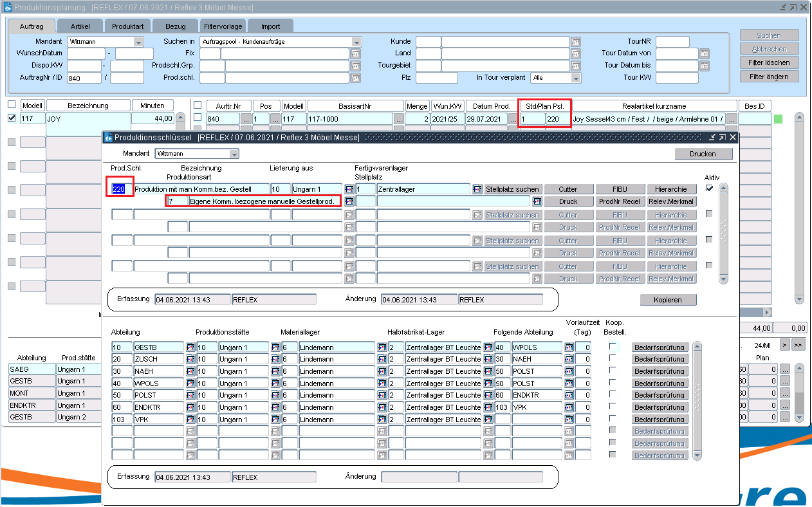Click into the AuftragNr / ID field
Viewport: 812px width, 507px height.
tap(84, 78)
